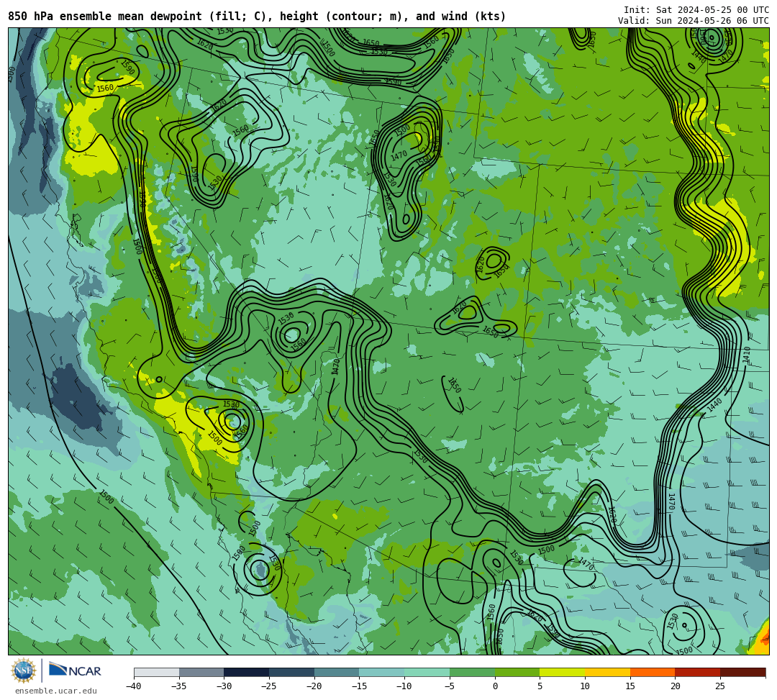Pick the light gray -40 to -35 colorbar segment
This screenshot has height=700, width=777.
157,672
